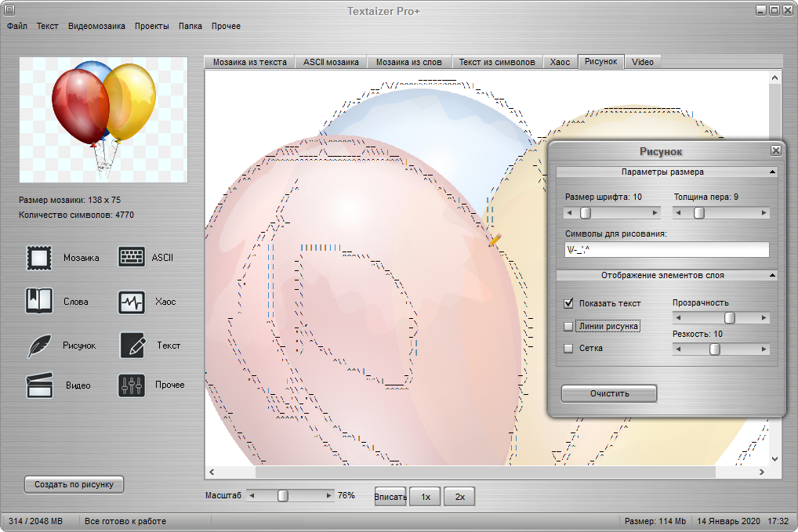Screen dimensions: 798x532
Task: Switch to Мозаика из текста tab
Action: click(x=250, y=62)
